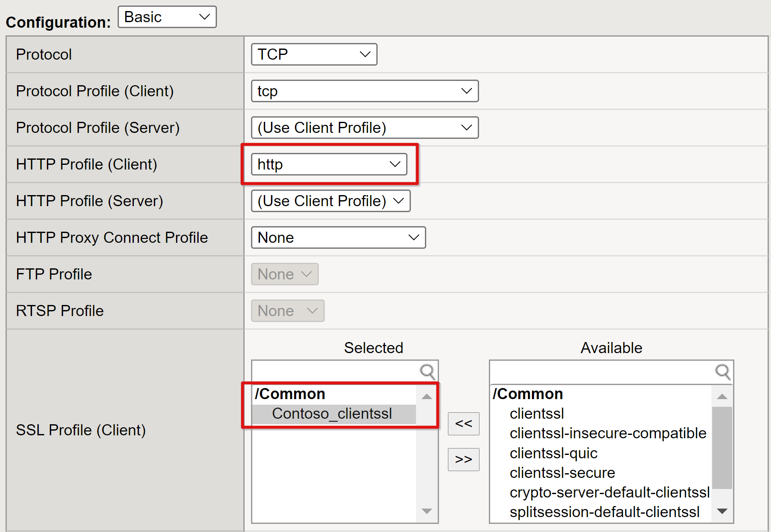
Task: Click the << button to add a profile
Action: (463, 424)
